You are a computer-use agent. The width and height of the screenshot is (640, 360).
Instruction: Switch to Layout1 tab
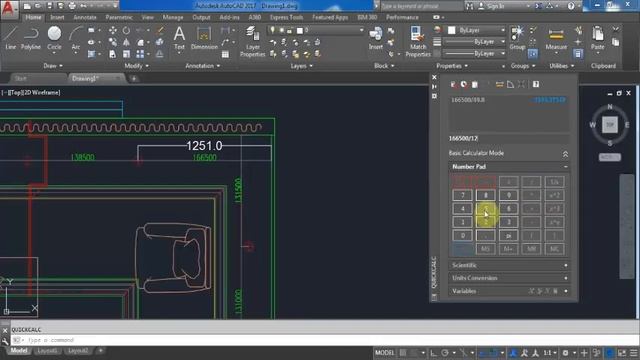[x=47, y=351]
